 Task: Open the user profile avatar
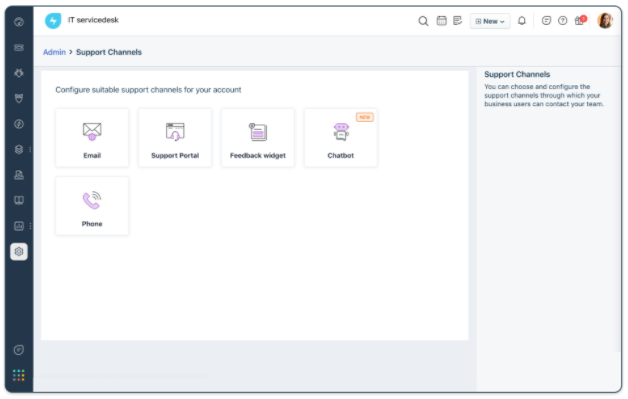coord(605,20)
